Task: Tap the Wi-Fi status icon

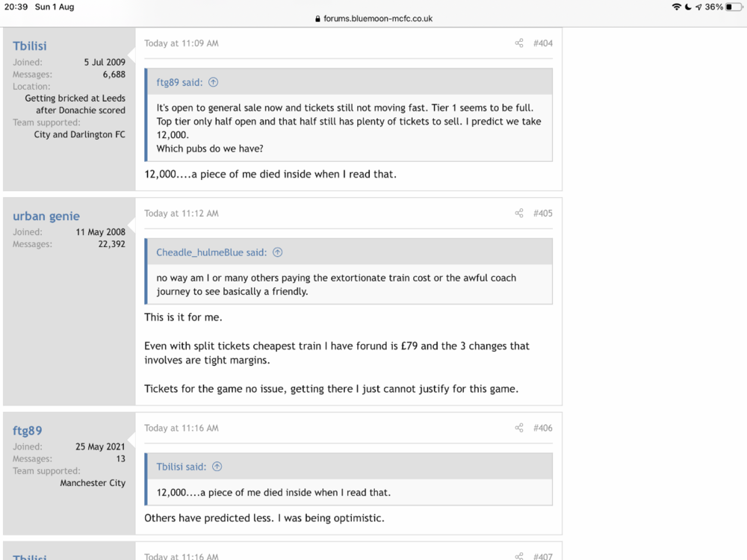Action: coord(676,7)
